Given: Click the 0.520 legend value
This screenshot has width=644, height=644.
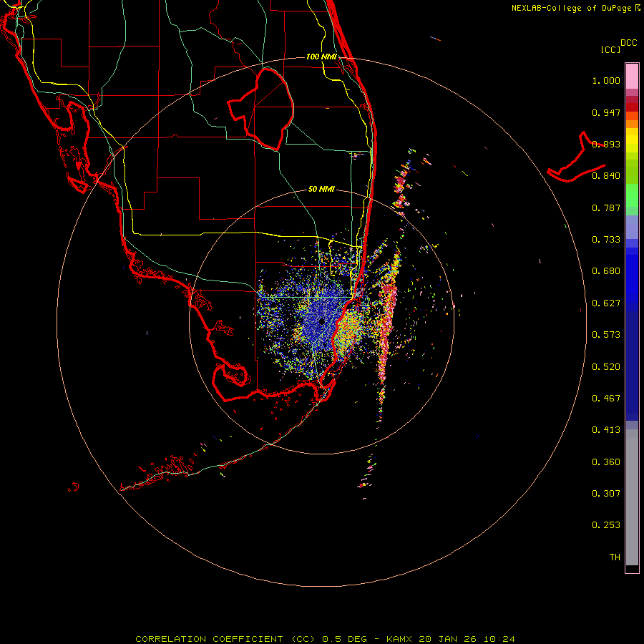Looking at the screenshot, I should (x=606, y=367).
